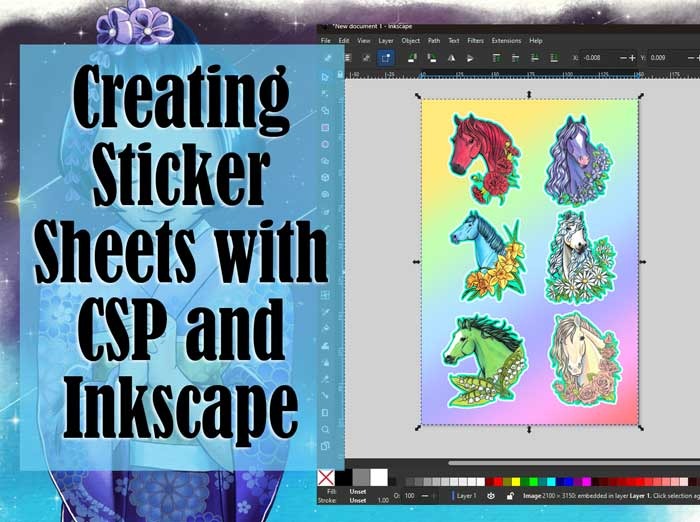This screenshot has height=522, width=700.
Task: Decrease X value with minus button
Action: [623, 58]
